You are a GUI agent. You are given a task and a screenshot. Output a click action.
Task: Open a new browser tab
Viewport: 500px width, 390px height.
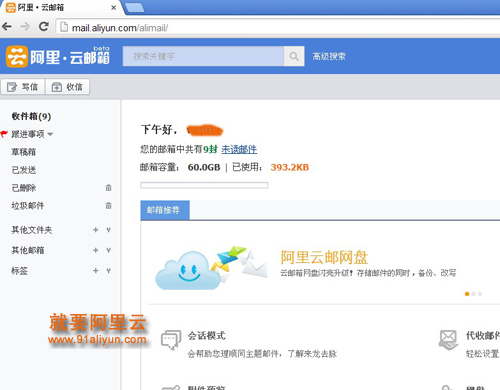click(134, 7)
